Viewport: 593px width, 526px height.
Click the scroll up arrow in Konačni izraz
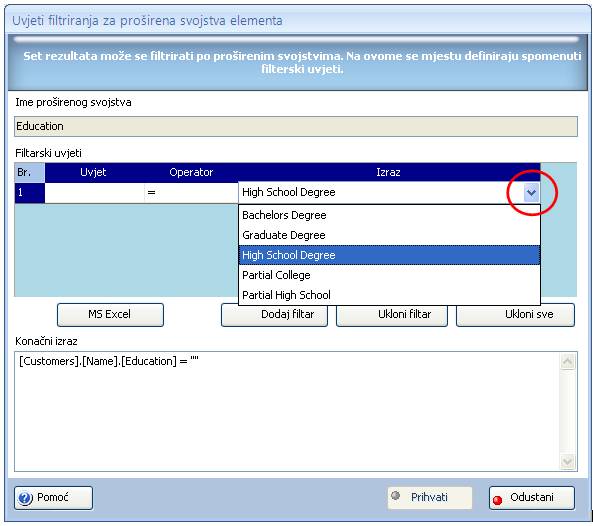[568, 362]
